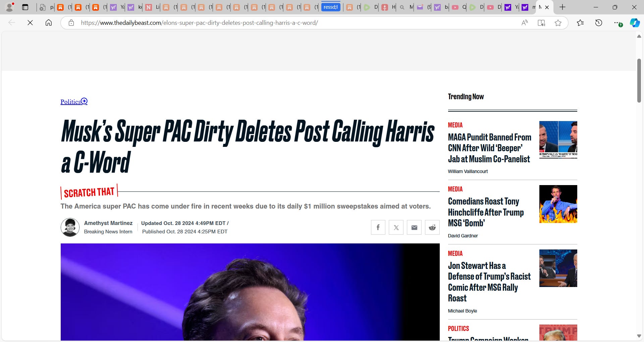Click the Jon Stewart show thumbnail
The width and height of the screenshot is (644, 342).
point(558,268)
